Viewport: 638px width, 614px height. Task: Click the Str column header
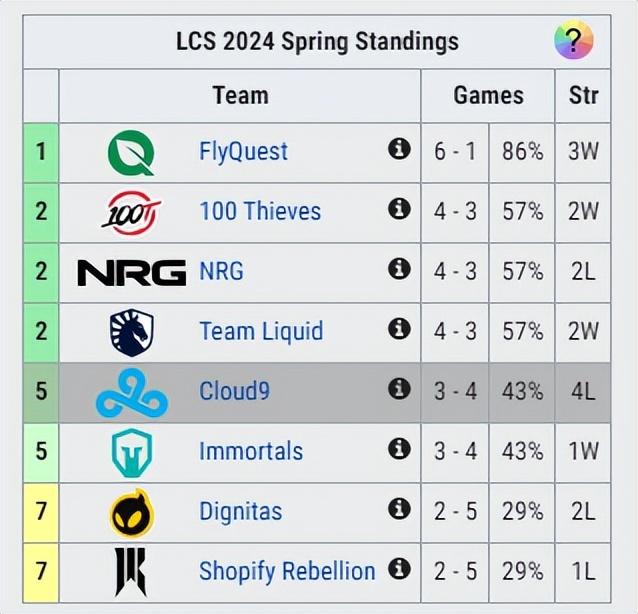click(583, 96)
